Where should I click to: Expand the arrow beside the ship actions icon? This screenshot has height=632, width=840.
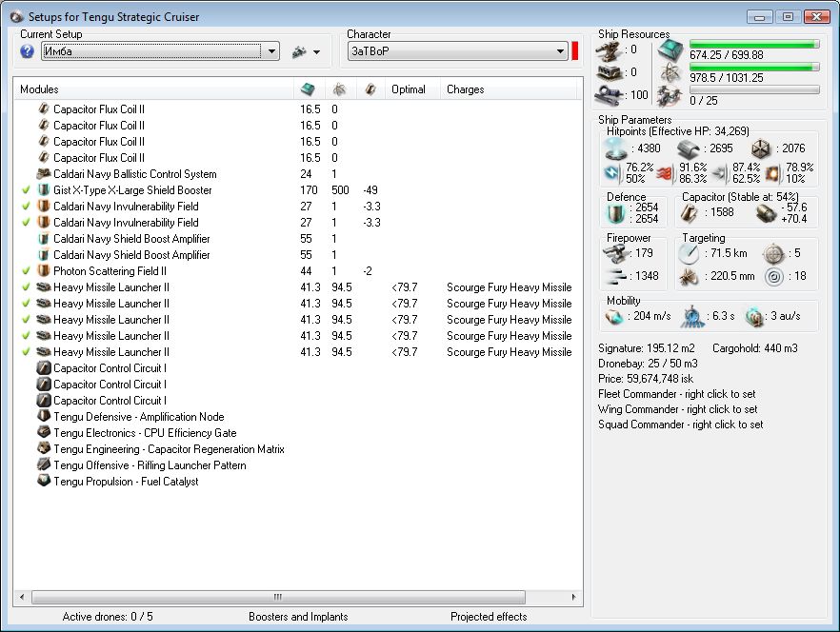click(x=316, y=52)
